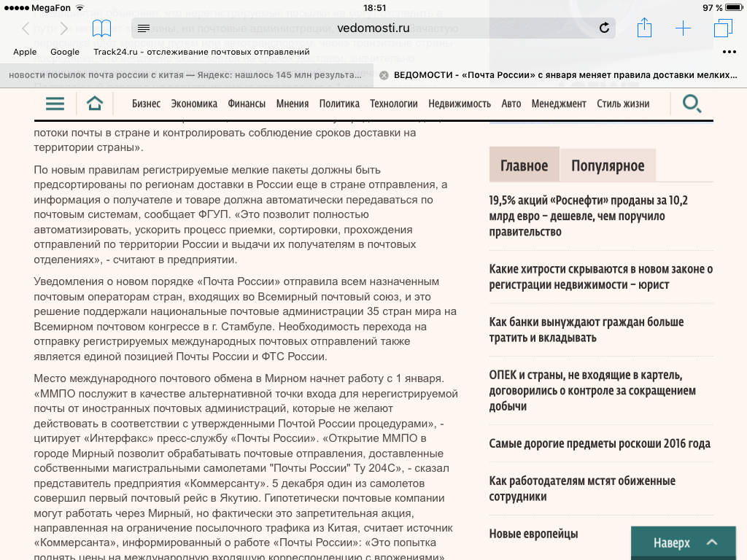
Task: Tap the Wi-Fi icon in status bar
Action: point(80,7)
